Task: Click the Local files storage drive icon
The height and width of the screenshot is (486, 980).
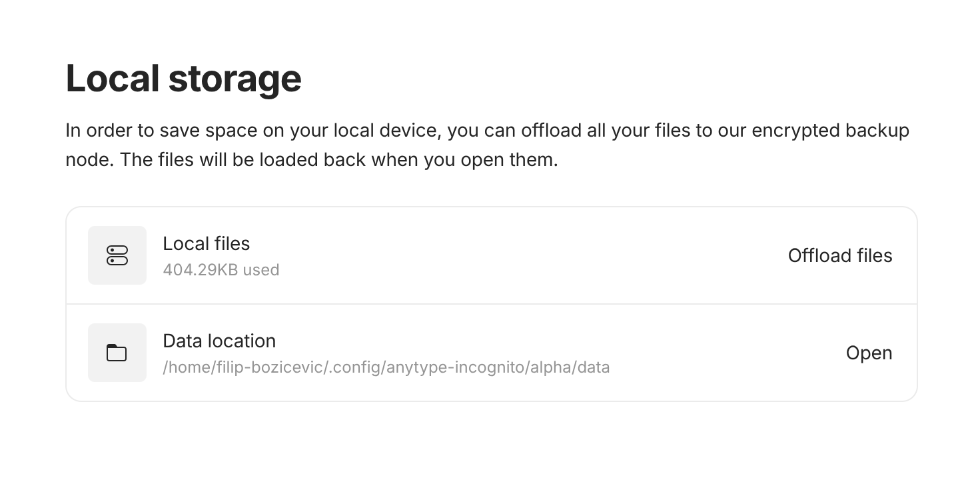Action: pos(117,255)
